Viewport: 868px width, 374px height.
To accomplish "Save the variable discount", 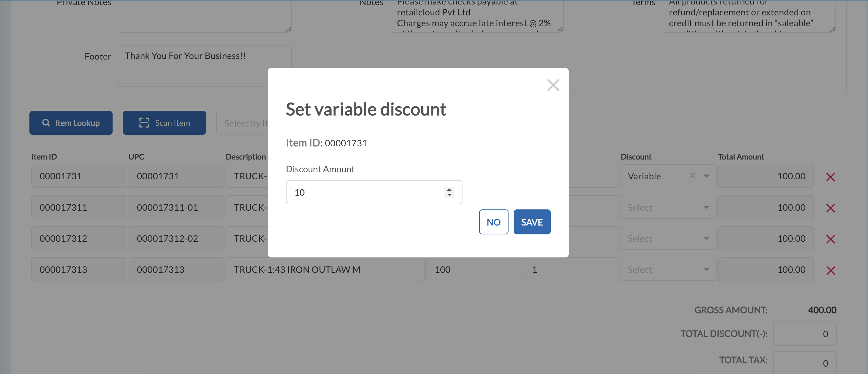I will [532, 222].
